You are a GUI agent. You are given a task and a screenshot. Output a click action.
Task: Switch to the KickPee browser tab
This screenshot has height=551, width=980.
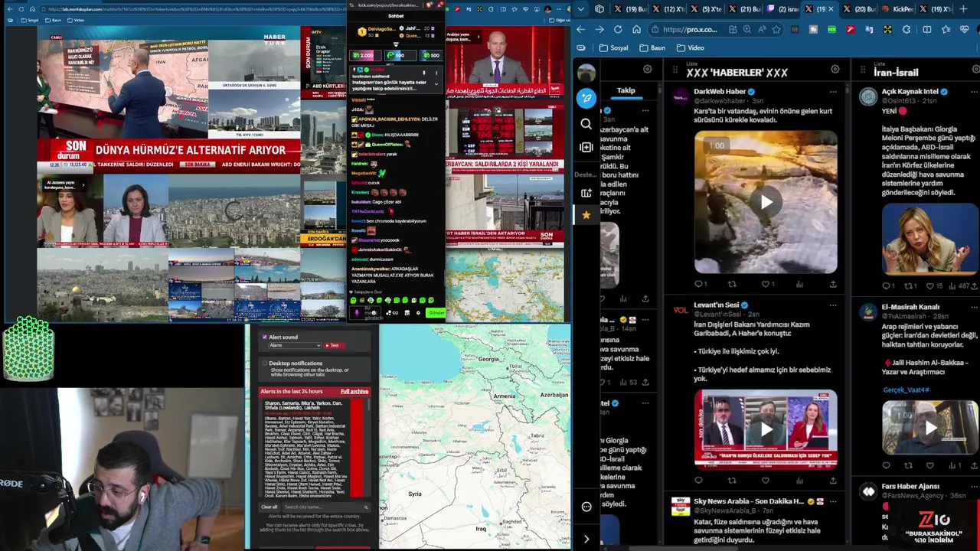pos(897,9)
